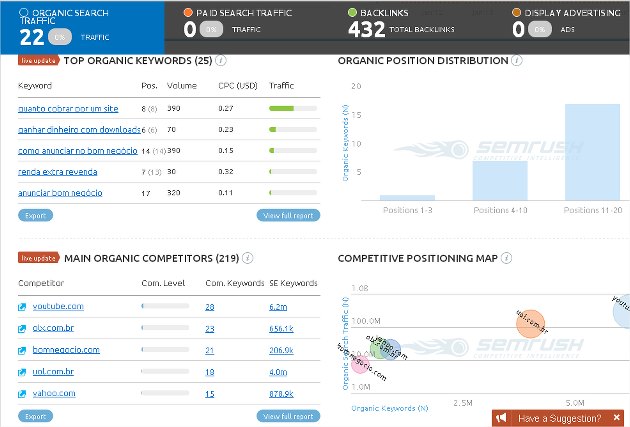Screen dimensions: 630x427
Task: Open keyword 'renda extra revenda'
Action: (x=57, y=172)
